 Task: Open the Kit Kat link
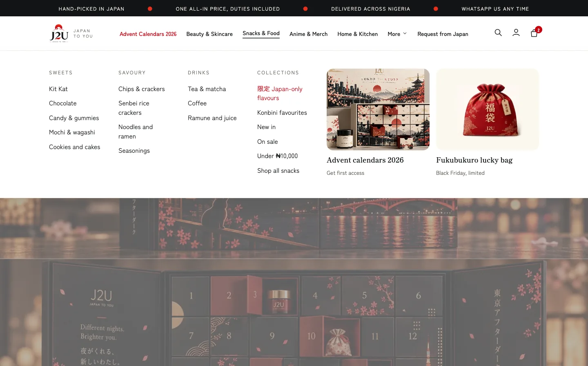(x=58, y=89)
